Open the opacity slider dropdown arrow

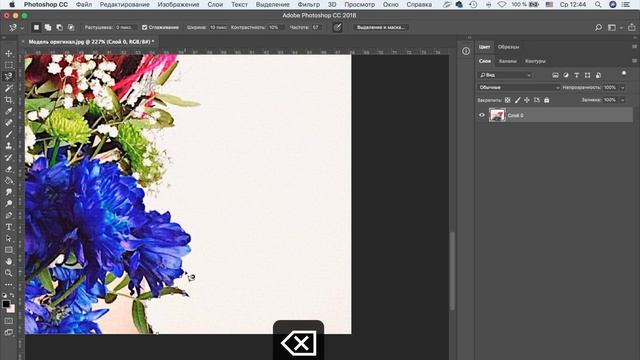622,88
